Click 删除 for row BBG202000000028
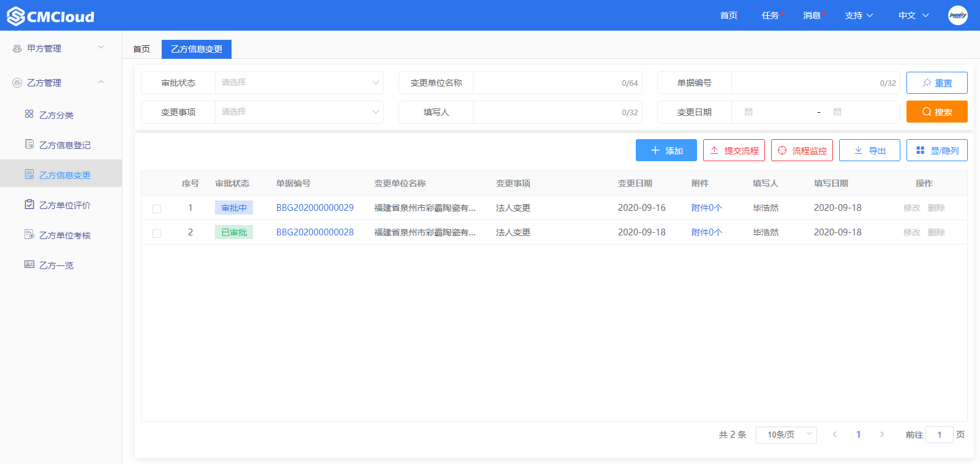The width and height of the screenshot is (980, 464). (x=937, y=232)
